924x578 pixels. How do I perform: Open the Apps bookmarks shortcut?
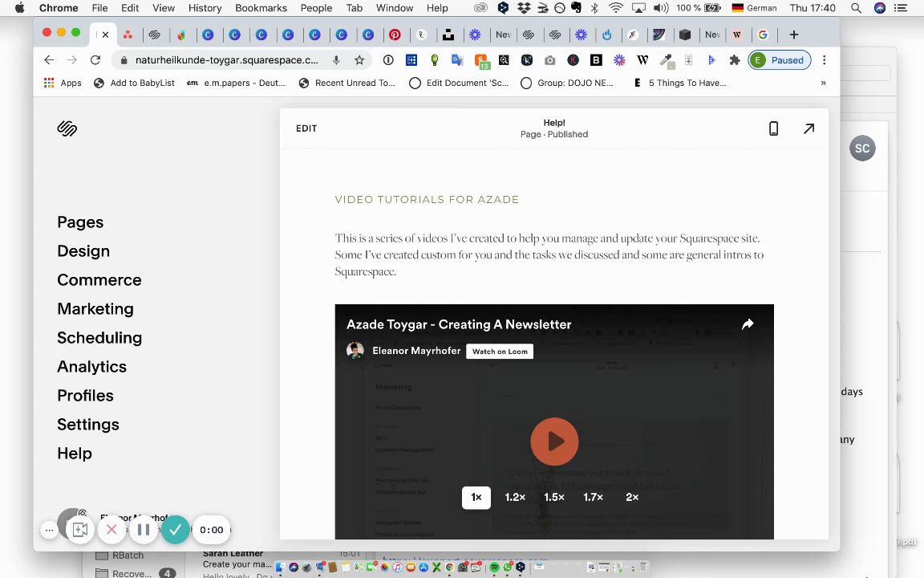(x=63, y=83)
